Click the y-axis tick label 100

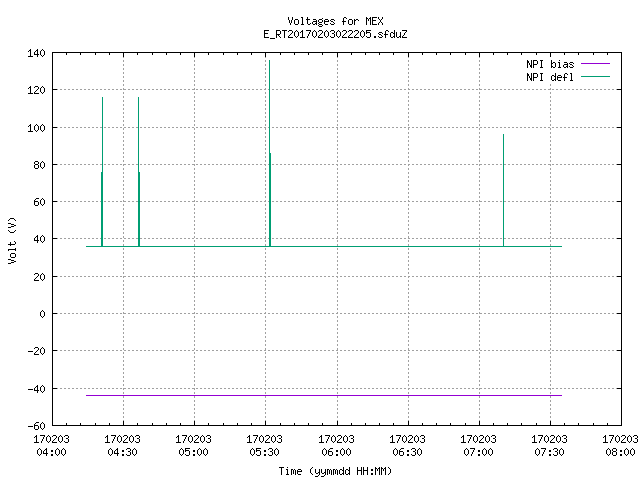pyautogui.click(x=36, y=128)
